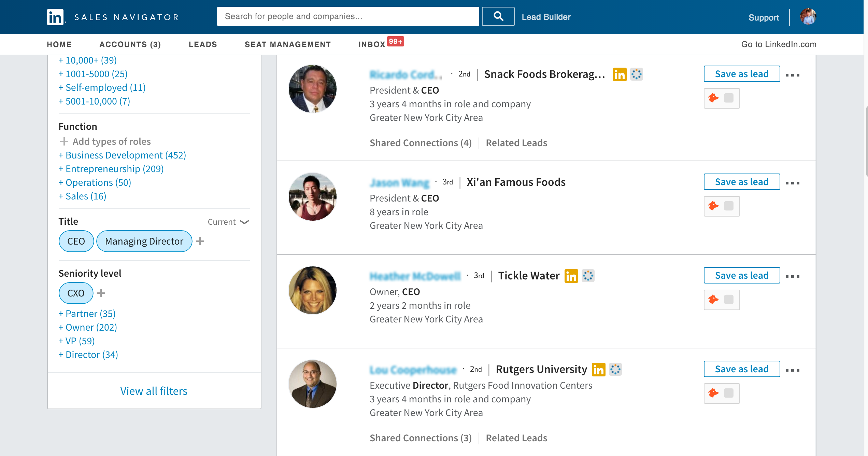Expand Add types of roles

[105, 141]
